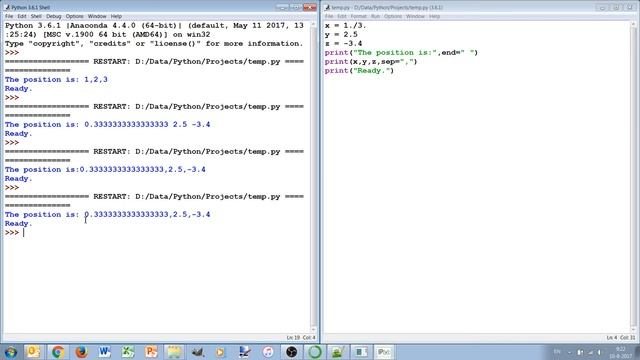Viewport: 640px width, 360px height.
Task: Minimize the Python Shell window
Action: 282,7
